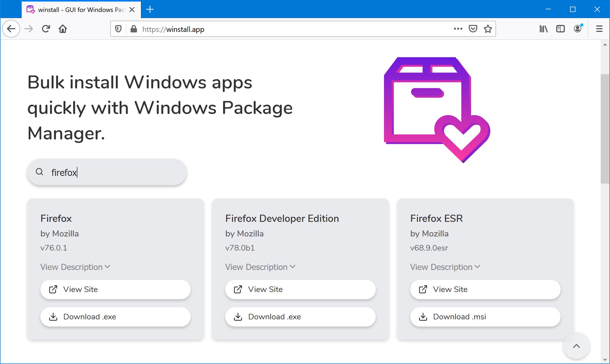This screenshot has height=364, width=610.
Task: Click version text v76.0.1
Action: (x=54, y=248)
